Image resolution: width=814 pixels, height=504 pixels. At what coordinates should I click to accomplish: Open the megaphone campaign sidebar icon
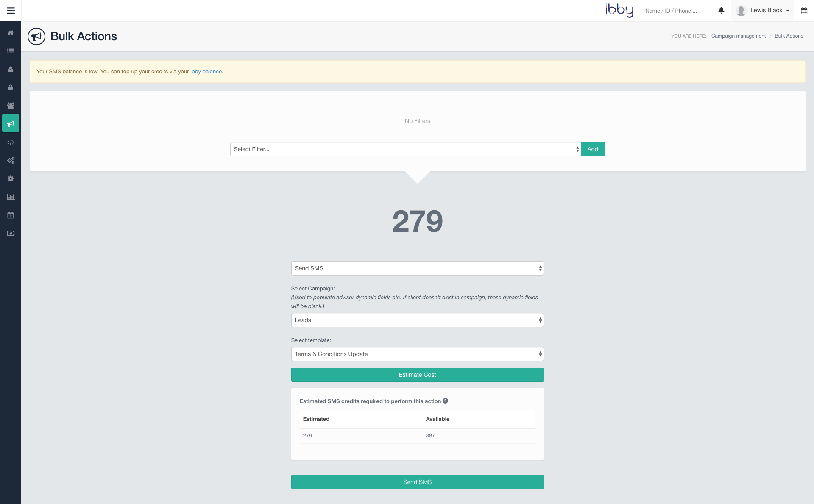pos(11,123)
